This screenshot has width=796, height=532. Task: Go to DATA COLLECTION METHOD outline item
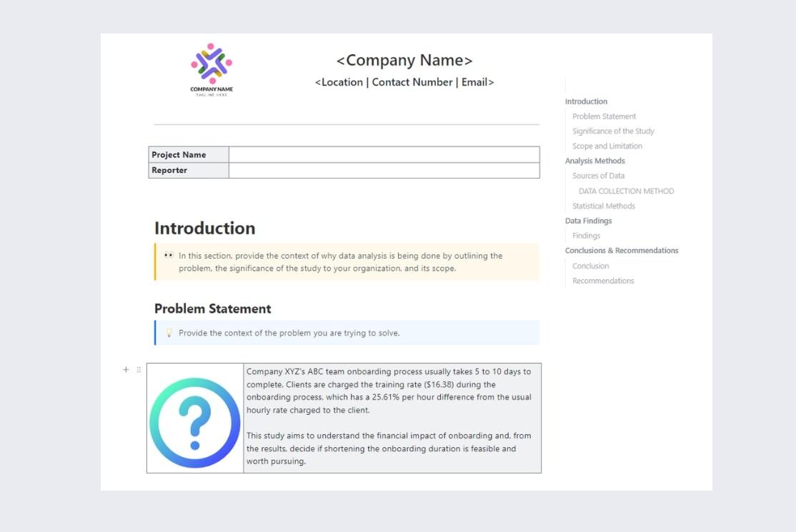(626, 191)
